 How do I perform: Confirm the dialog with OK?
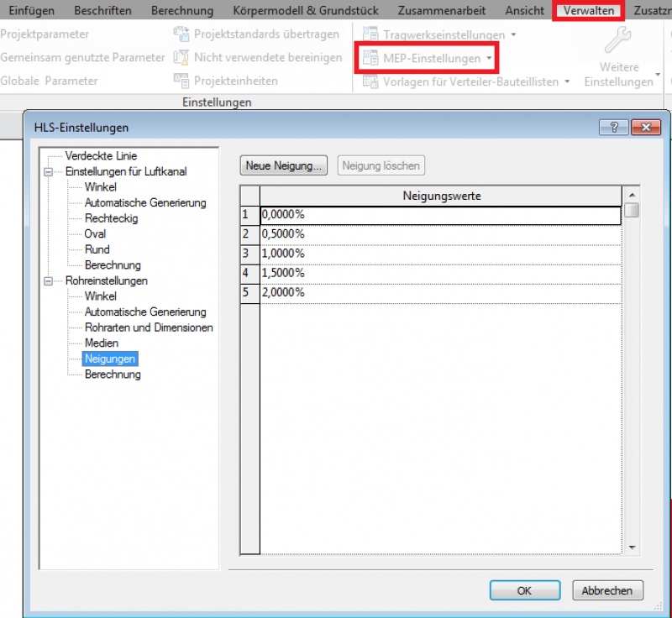pos(525,590)
